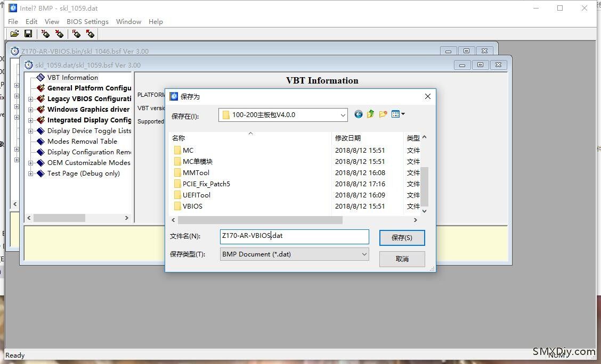Expand the Legacy VBIOS Configuration node

tap(31, 99)
